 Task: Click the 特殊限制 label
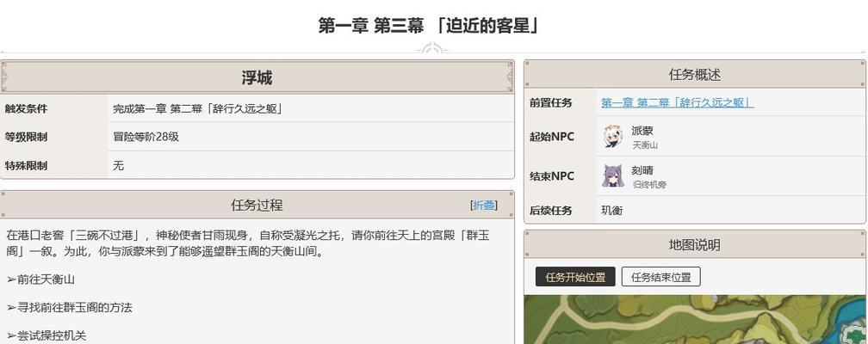[26, 165]
